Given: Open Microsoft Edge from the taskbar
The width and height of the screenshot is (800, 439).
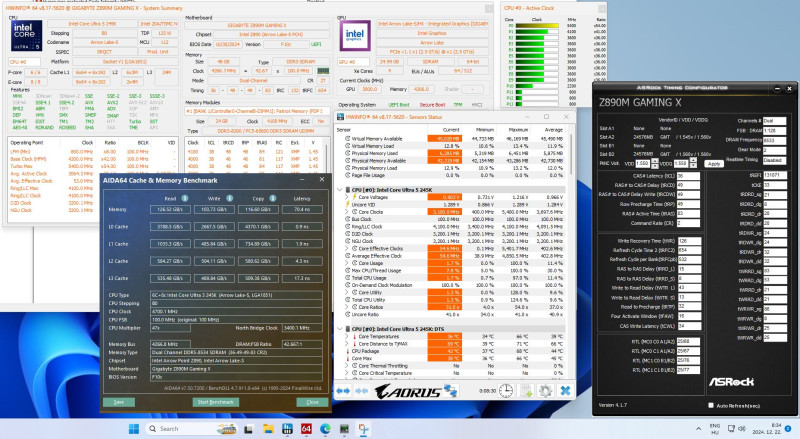Looking at the screenshot, I should click(325, 429).
